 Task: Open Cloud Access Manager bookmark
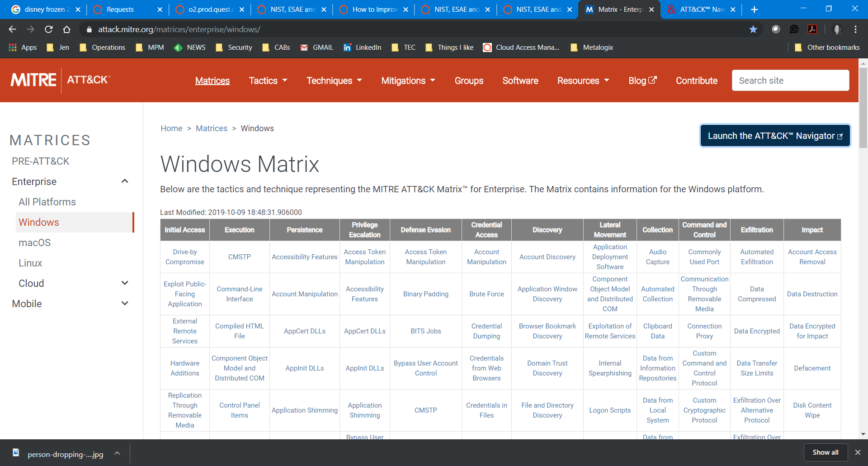(521, 48)
